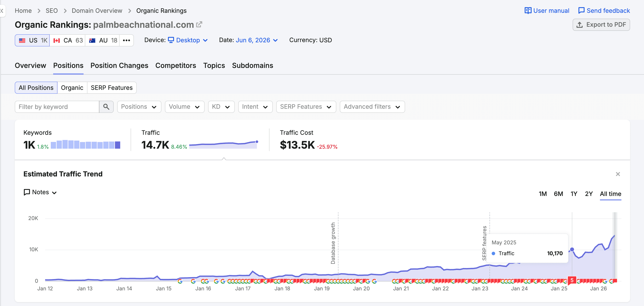
Task: Click the Traffic 14.7K metric value
Action: (x=155, y=145)
